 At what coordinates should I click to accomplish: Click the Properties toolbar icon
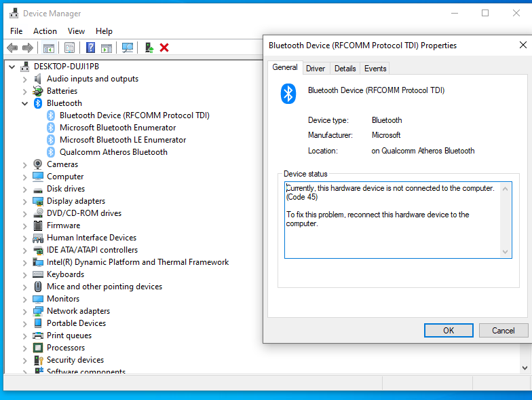click(69, 48)
